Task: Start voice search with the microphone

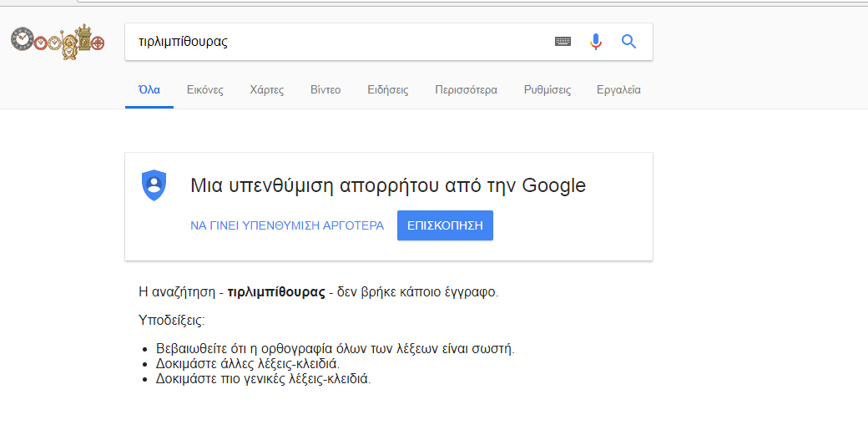Action: pyautogui.click(x=595, y=42)
